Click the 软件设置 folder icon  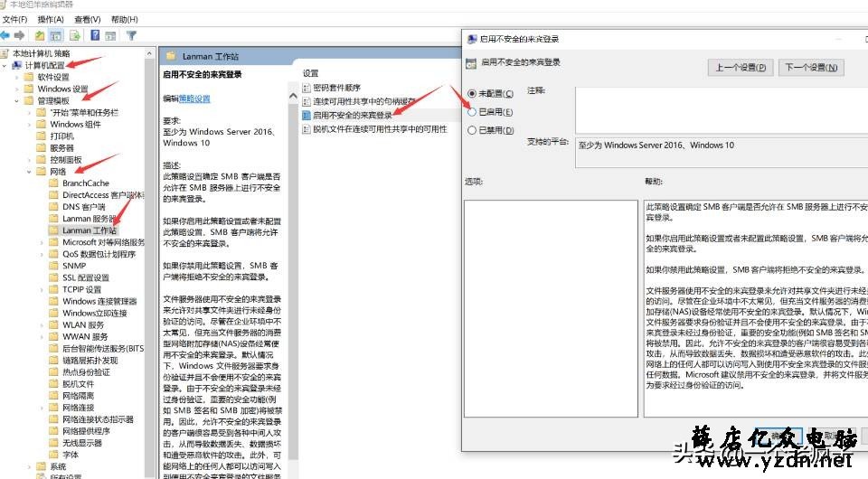29,77
